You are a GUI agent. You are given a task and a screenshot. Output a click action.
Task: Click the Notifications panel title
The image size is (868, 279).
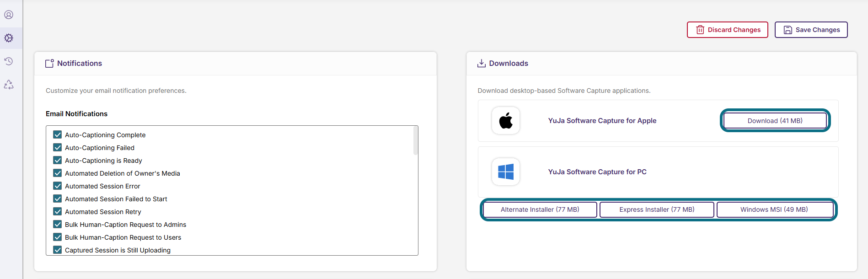click(x=80, y=64)
